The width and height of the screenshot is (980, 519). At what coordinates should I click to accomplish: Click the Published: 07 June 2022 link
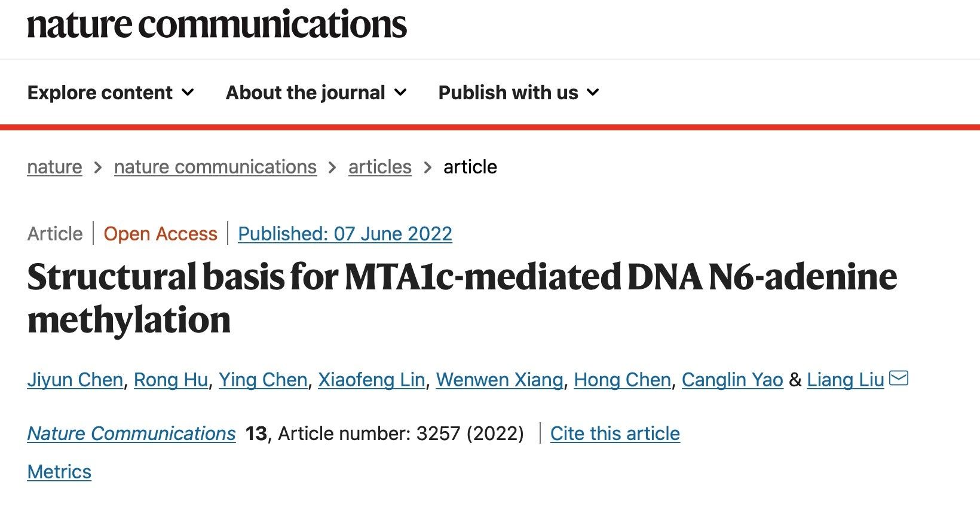click(x=345, y=234)
